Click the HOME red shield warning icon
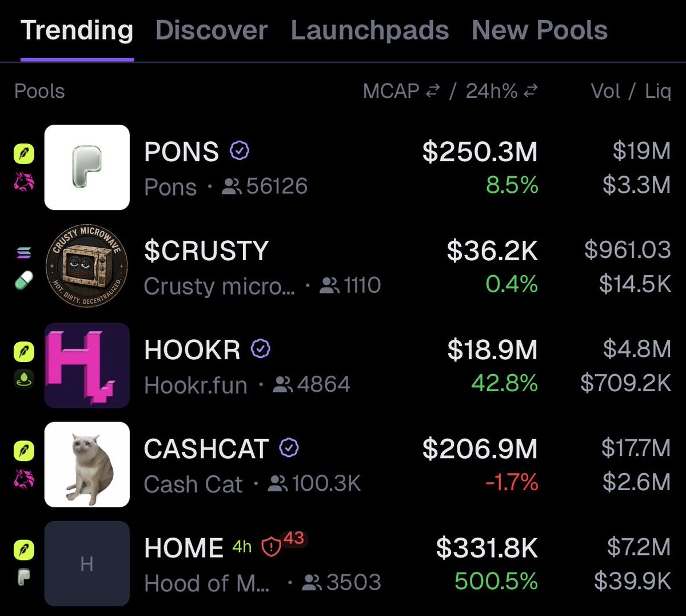Viewport: 686px width, 616px height. (270, 547)
